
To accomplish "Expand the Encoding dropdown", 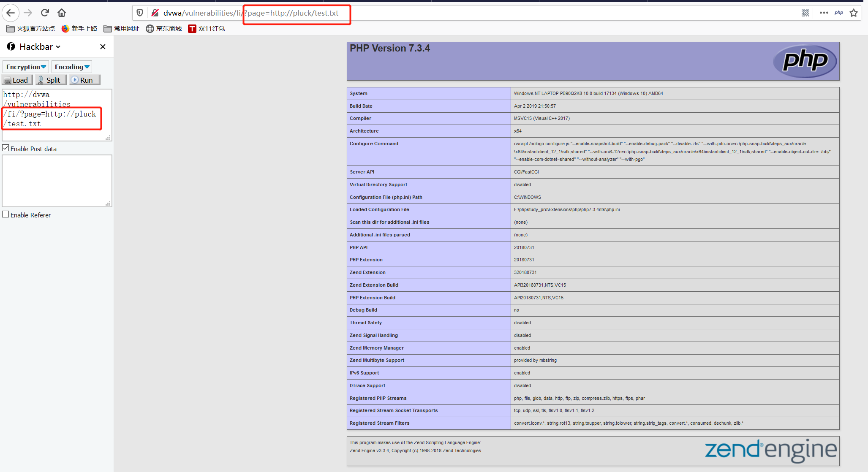I will (x=72, y=67).
